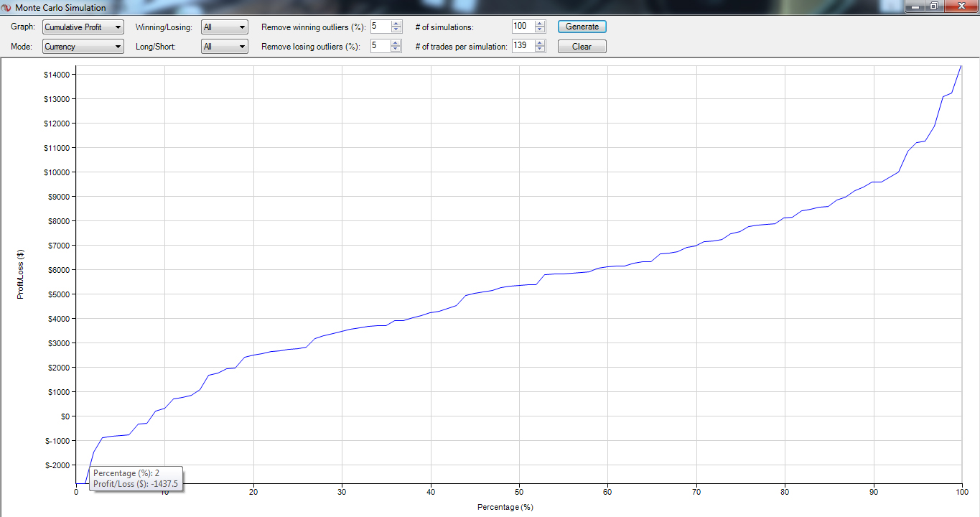
Task: Click the 'Percentage (%)' horizontal axis title
Action: (x=505, y=507)
